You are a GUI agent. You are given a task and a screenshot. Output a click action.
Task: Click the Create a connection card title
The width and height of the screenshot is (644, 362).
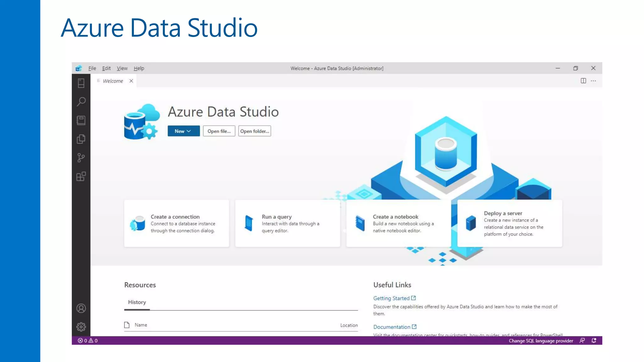click(x=175, y=217)
